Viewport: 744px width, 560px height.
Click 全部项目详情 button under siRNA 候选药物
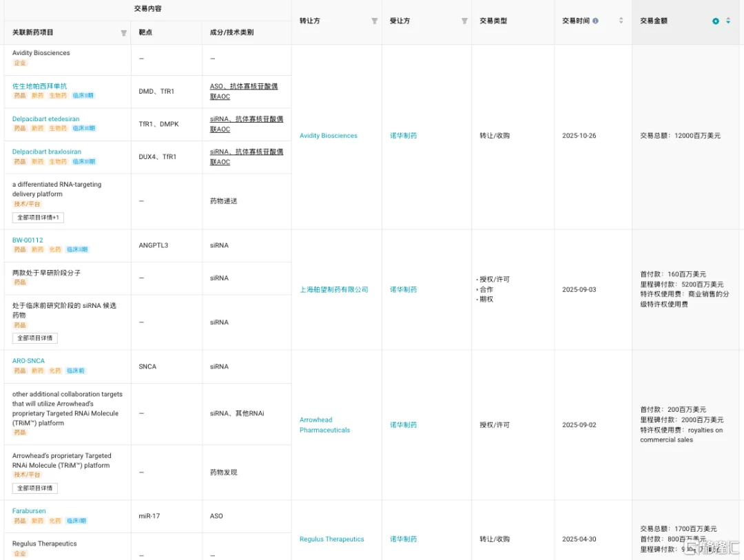point(34,338)
